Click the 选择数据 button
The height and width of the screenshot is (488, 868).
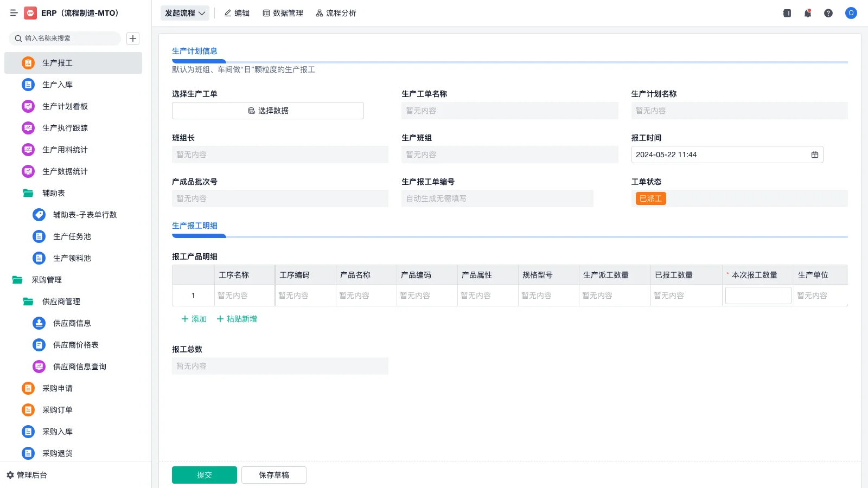click(268, 111)
